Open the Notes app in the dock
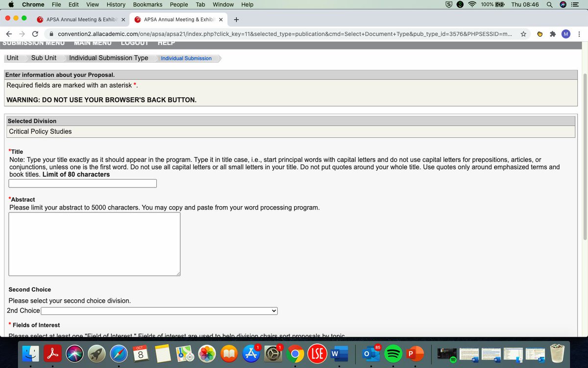588x368 pixels. pyautogui.click(x=163, y=354)
